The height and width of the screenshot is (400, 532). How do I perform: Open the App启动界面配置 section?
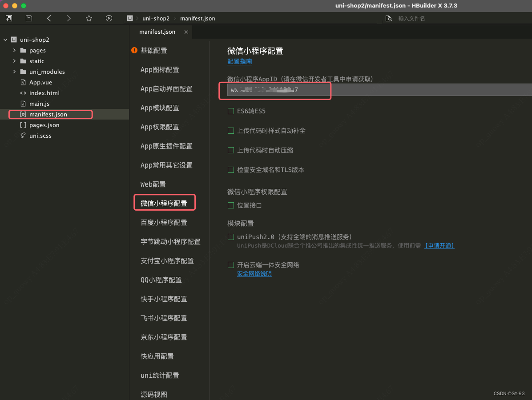167,89
